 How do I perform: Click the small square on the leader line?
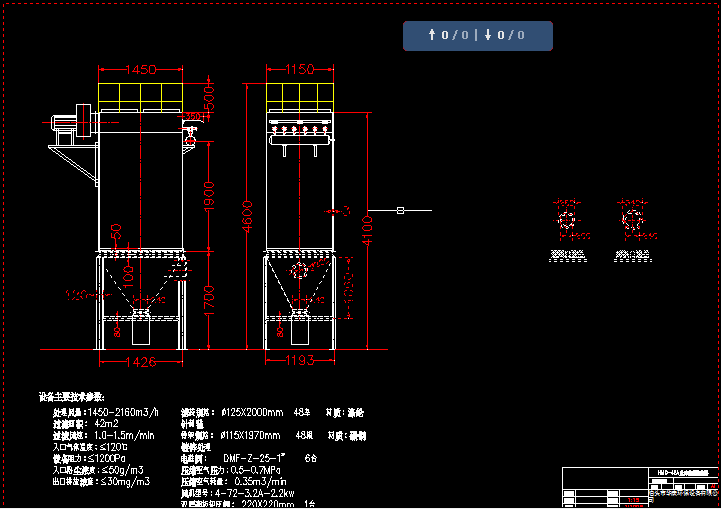(400, 211)
